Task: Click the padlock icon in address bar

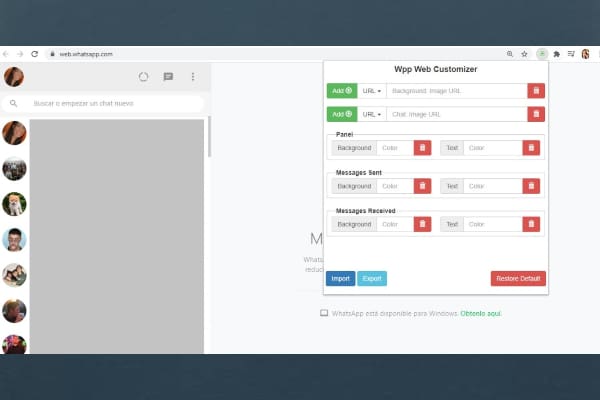Action: (x=52, y=54)
